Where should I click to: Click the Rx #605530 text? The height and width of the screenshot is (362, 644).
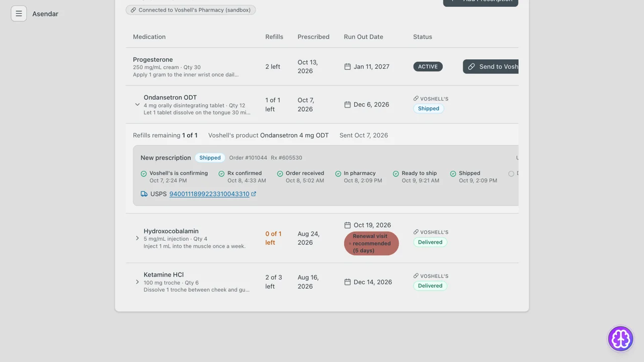286,158
